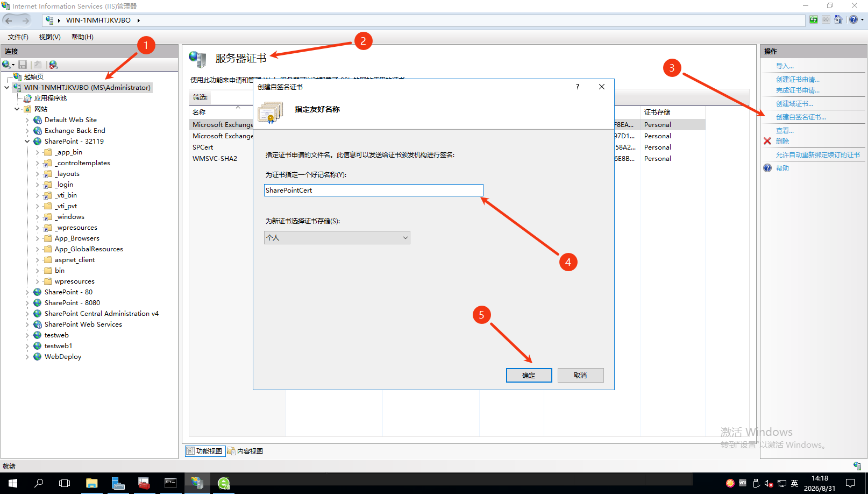
Task: Click the red delete X icon
Action: (767, 141)
